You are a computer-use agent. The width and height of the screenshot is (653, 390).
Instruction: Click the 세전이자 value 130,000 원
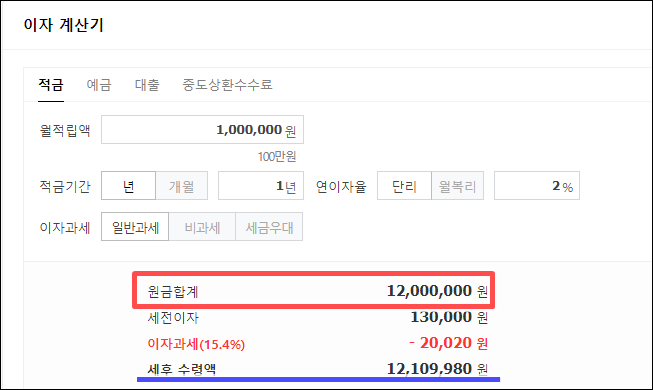(449, 317)
